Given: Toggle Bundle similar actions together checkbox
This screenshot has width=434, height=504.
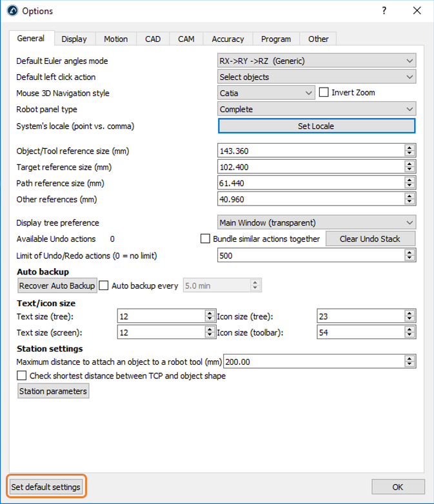Looking at the screenshot, I should pyautogui.click(x=206, y=239).
